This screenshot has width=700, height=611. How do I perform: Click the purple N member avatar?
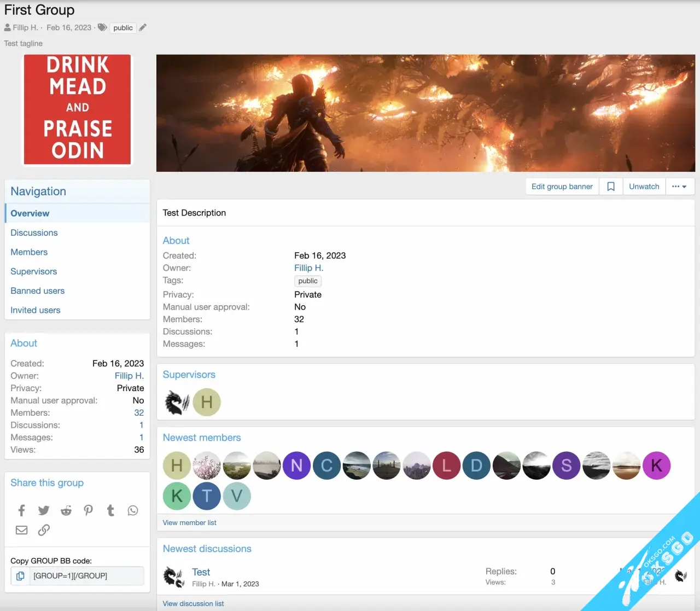[x=296, y=465]
